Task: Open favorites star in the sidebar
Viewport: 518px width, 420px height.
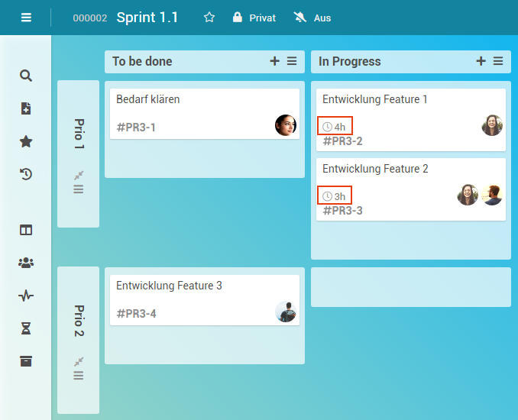Action: (x=26, y=141)
